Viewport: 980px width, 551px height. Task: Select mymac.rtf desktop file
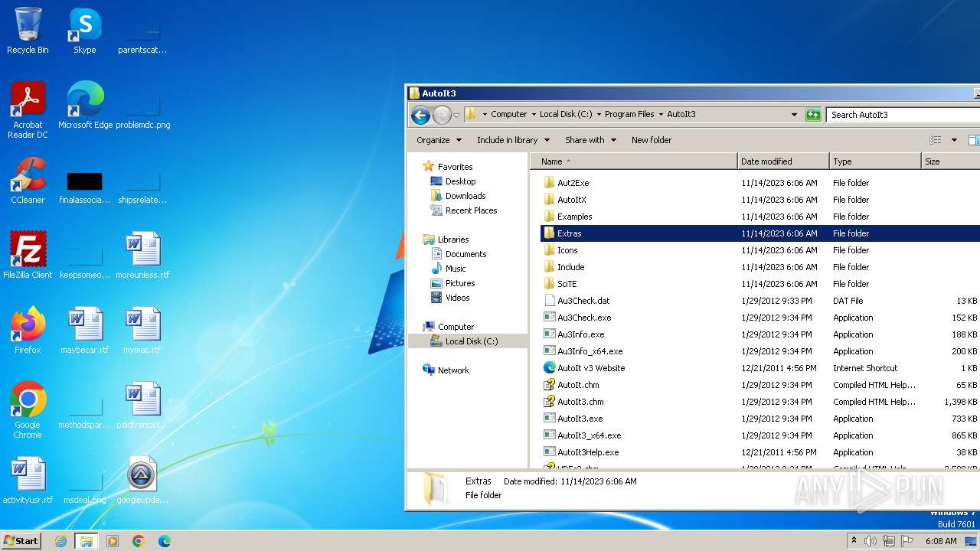point(142,331)
